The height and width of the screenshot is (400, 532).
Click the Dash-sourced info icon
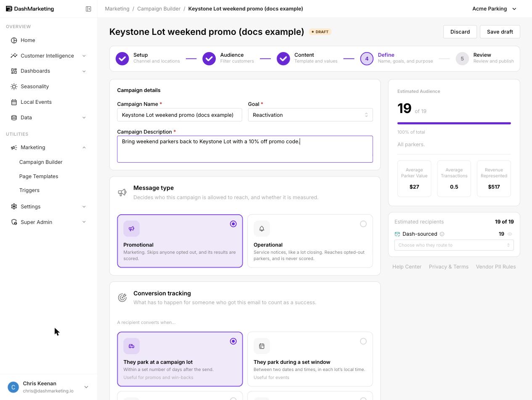[442, 234]
